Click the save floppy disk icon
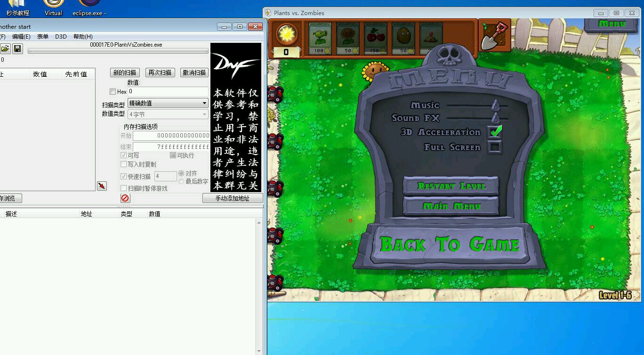Screen dimensions: 644x355 click(x=17, y=48)
